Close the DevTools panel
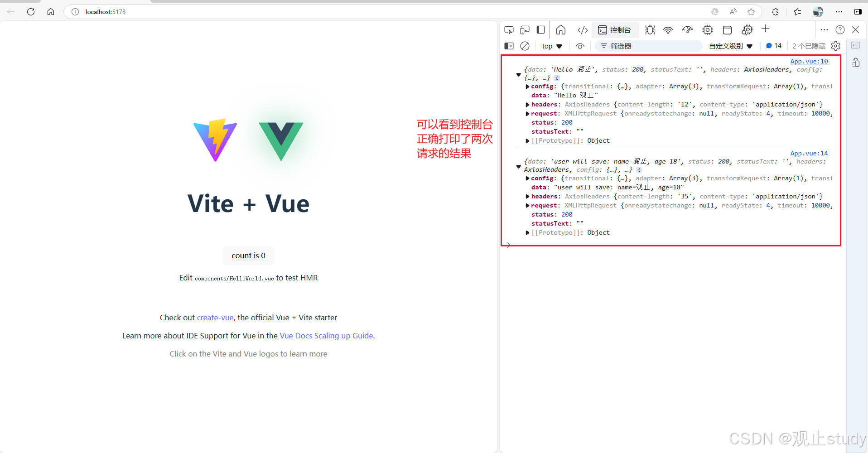Screen dimensions: 868x453 point(855,29)
